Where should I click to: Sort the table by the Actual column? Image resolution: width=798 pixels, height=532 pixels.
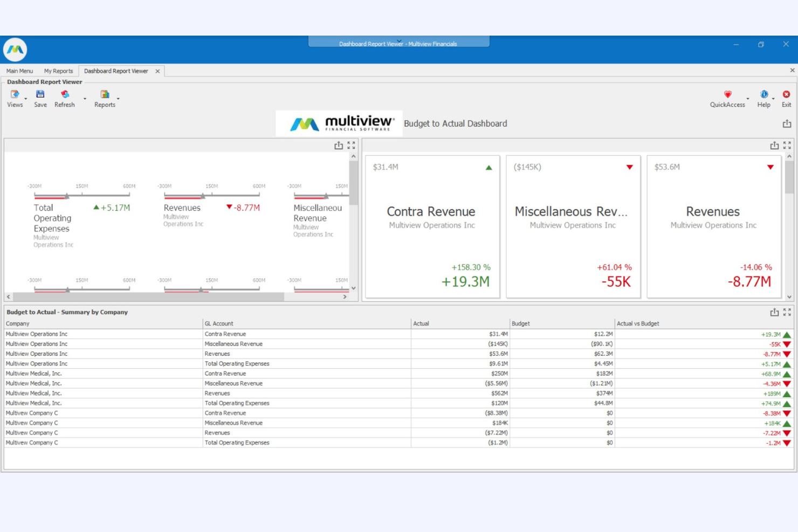coord(421,323)
